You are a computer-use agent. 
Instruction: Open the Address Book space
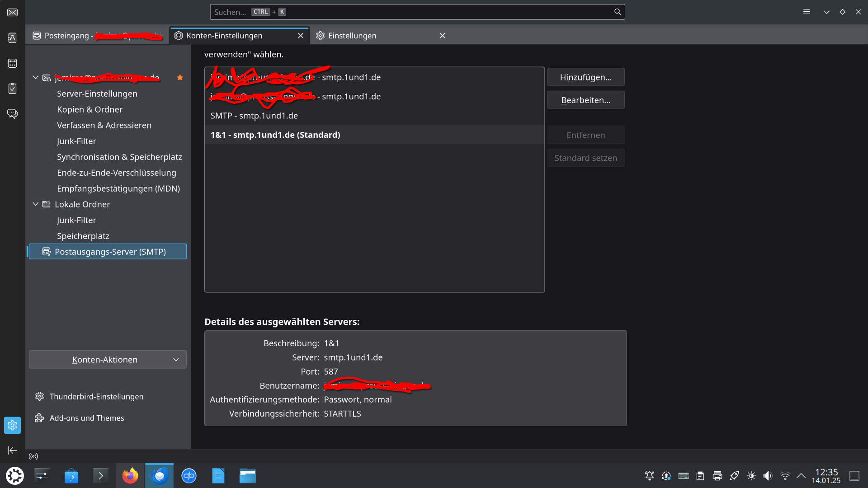12,38
